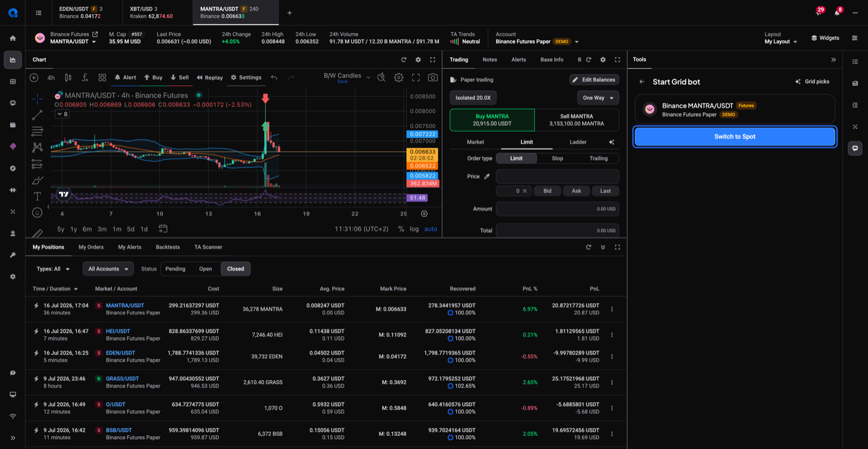Add symbol compare plus icon
Image resolution: width=868 pixels, height=449 pixels.
point(34,78)
